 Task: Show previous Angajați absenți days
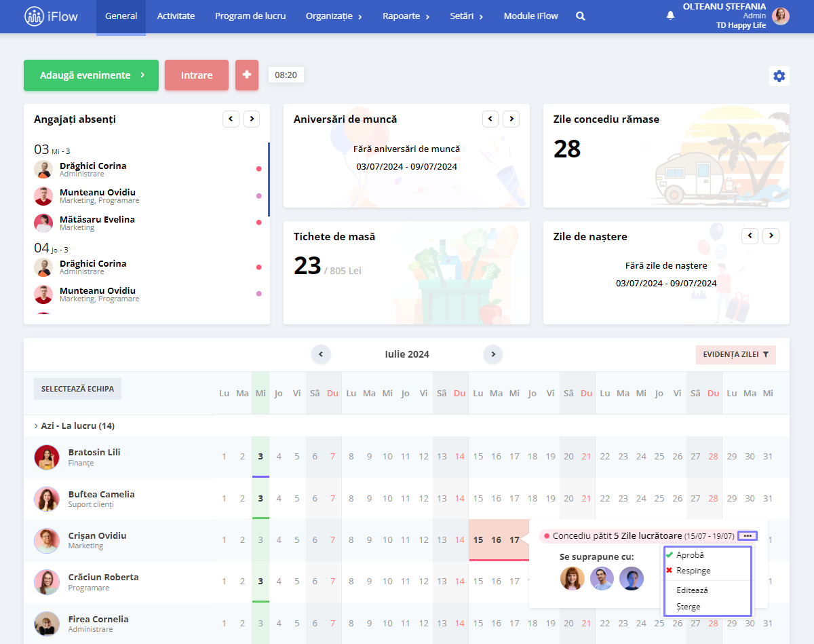pos(231,119)
